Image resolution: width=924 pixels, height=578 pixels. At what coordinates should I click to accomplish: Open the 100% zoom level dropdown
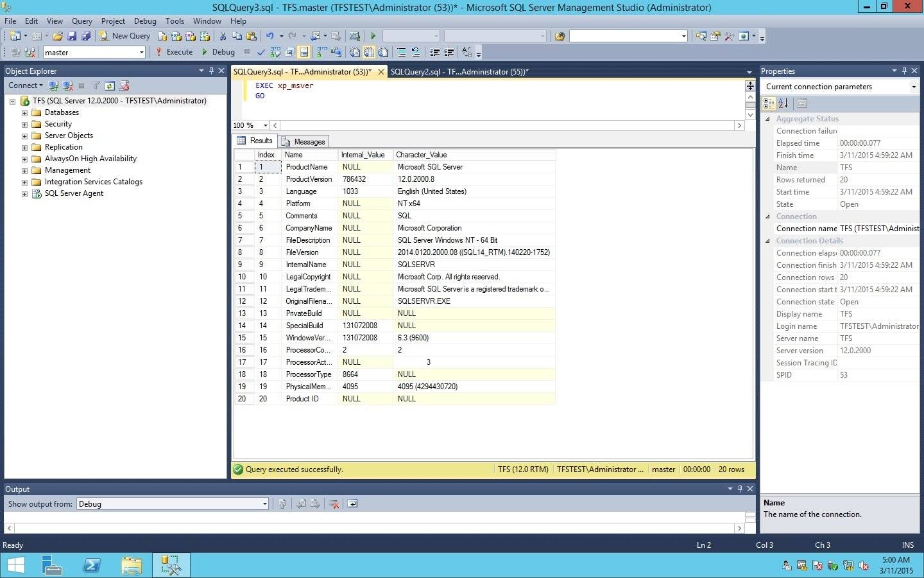click(266, 125)
